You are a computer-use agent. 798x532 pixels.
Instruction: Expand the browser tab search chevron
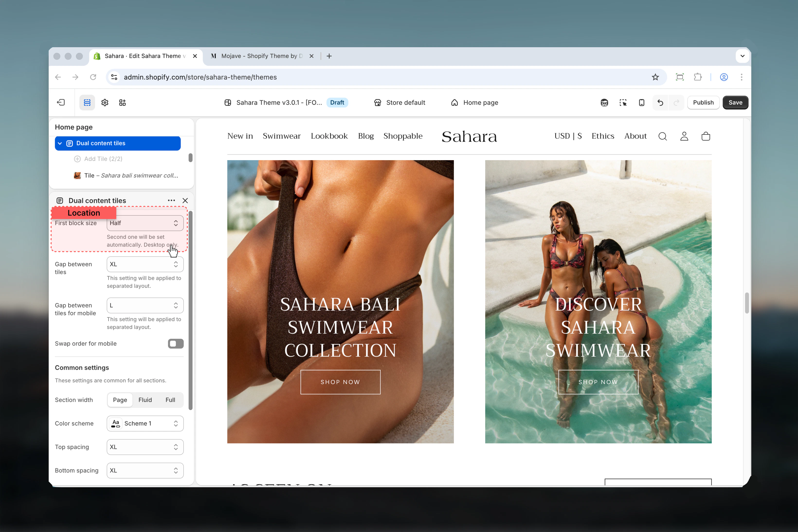click(742, 56)
